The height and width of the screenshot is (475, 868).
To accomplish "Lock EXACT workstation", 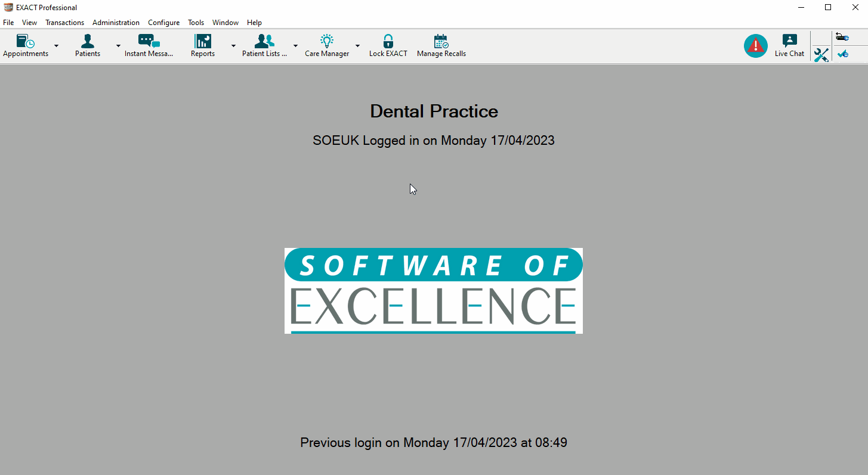I will [388, 45].
